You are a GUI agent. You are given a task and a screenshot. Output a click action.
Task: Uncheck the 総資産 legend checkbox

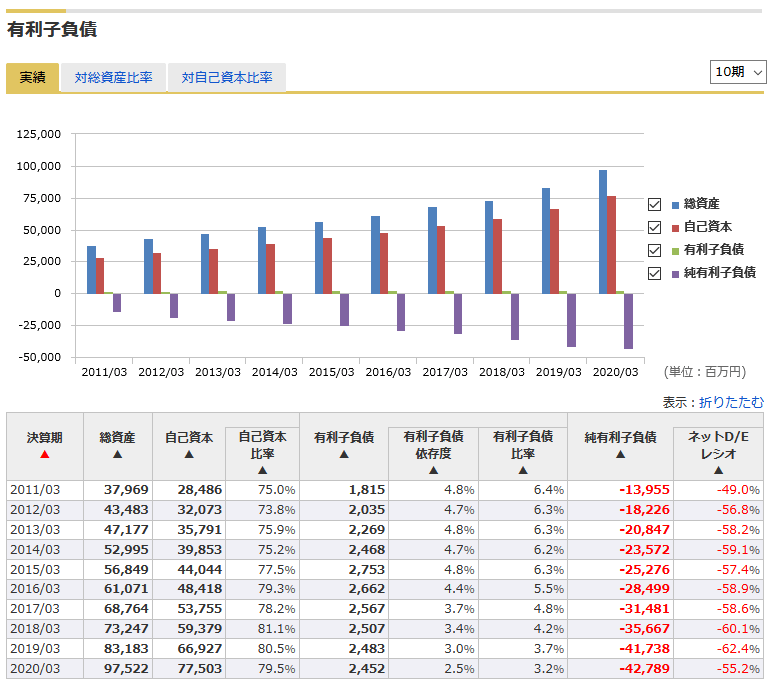[x=655, y=204]
